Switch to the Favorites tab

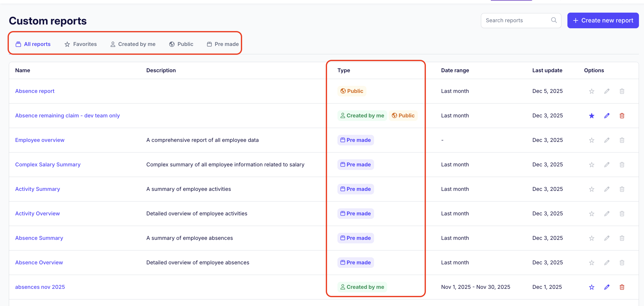pos(81,44)
